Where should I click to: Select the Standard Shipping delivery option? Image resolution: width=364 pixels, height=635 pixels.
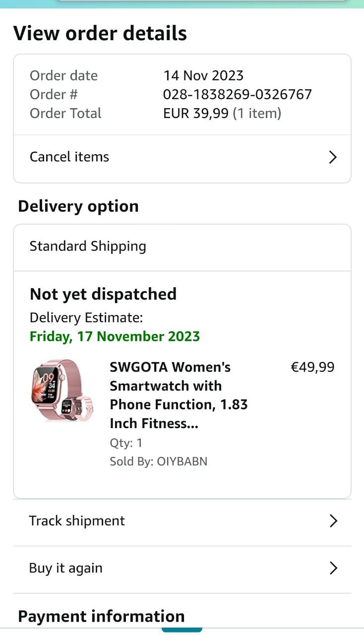[88, 247]
